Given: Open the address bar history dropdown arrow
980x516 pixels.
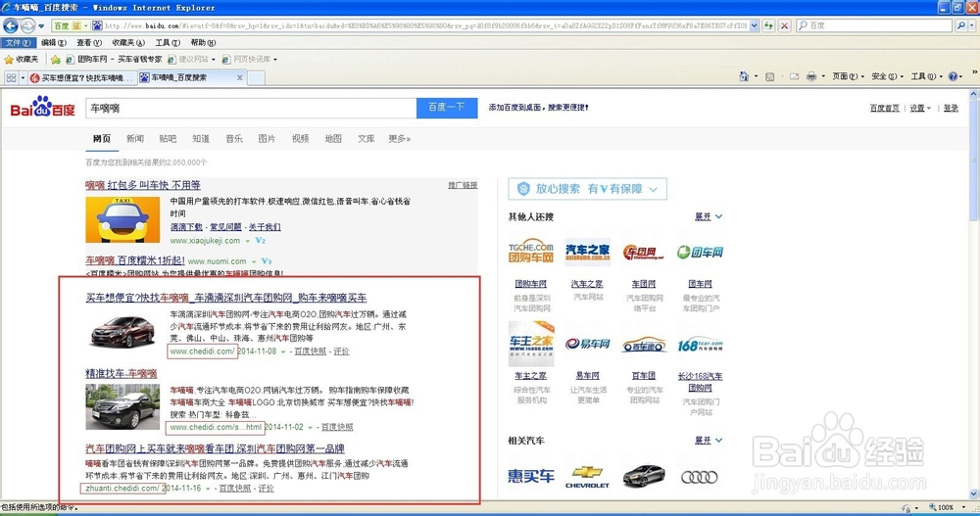Looking at the screenshot, I should (x=755, y=25).
